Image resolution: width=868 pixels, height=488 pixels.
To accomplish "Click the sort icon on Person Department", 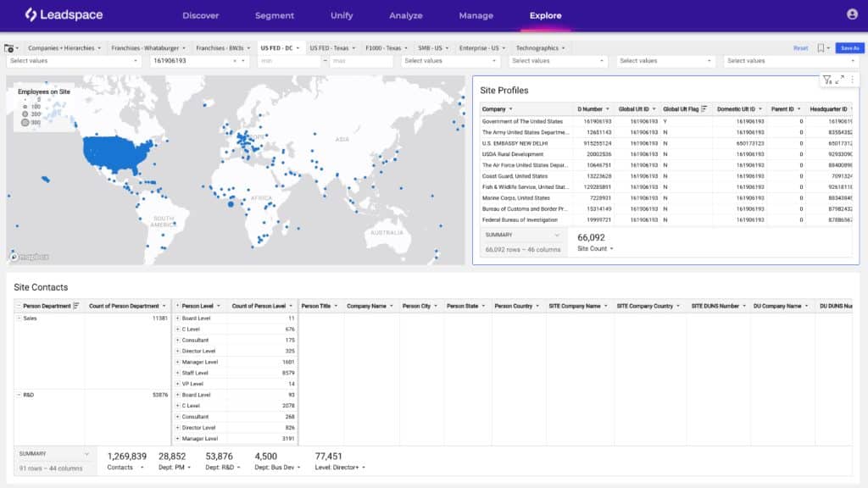I will [76, 306].
